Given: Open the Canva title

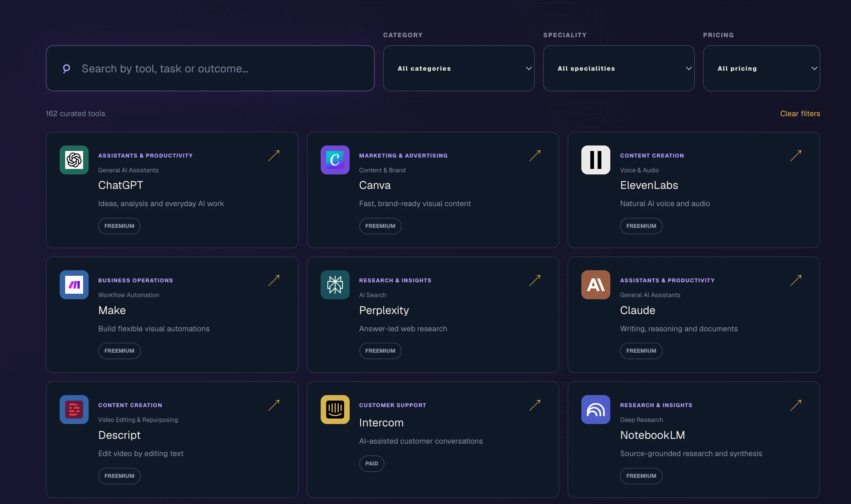Looking at the screenshot, I should (x=375, y=185).
